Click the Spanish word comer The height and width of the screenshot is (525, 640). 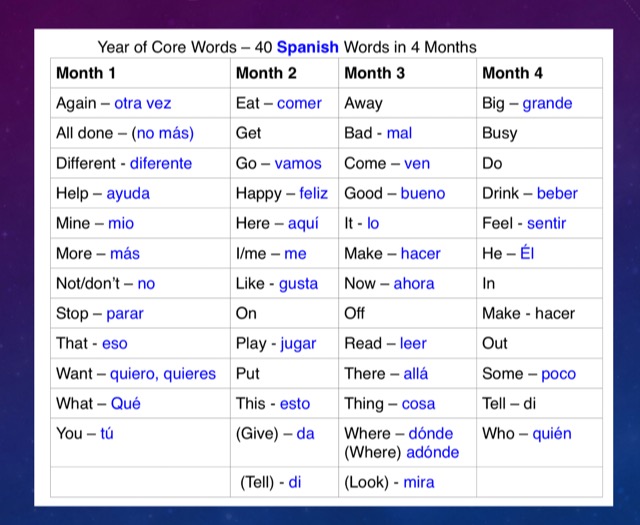point(299,103)
